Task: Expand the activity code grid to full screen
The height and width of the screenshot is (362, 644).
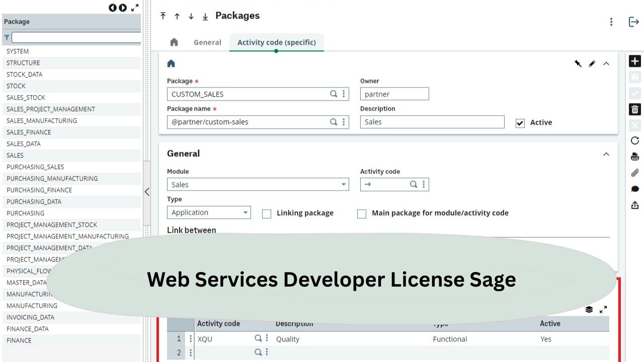Action: pos(603,310)
